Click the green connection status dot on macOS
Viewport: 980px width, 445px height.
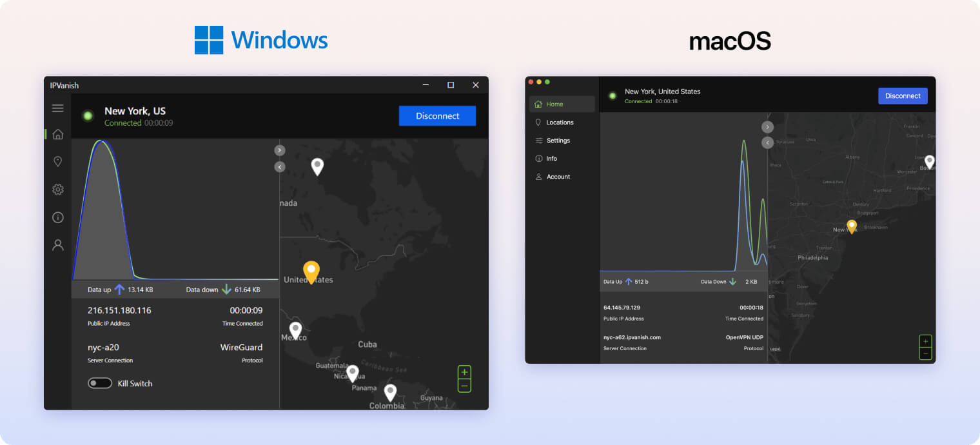tap(612, 95)
